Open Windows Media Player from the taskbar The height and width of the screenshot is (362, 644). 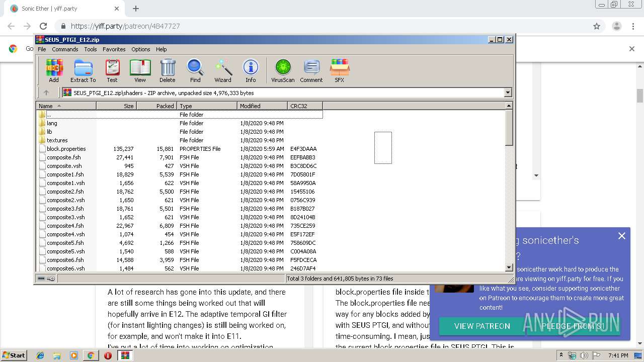74,355
